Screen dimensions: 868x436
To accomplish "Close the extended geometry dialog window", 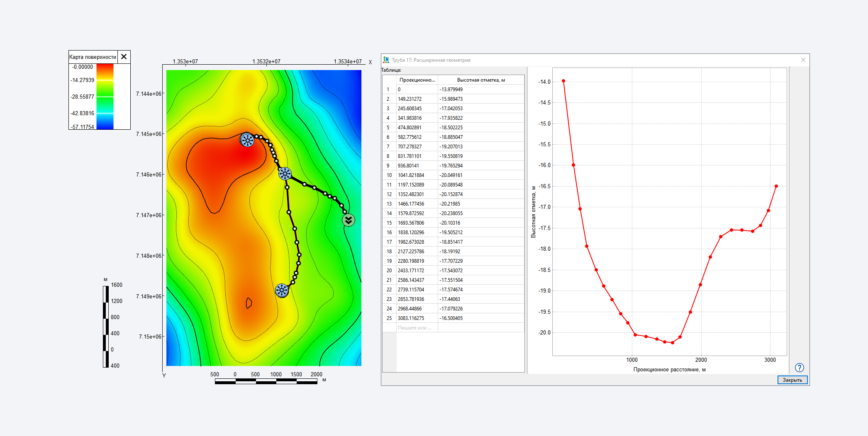I will click(803, 60).
